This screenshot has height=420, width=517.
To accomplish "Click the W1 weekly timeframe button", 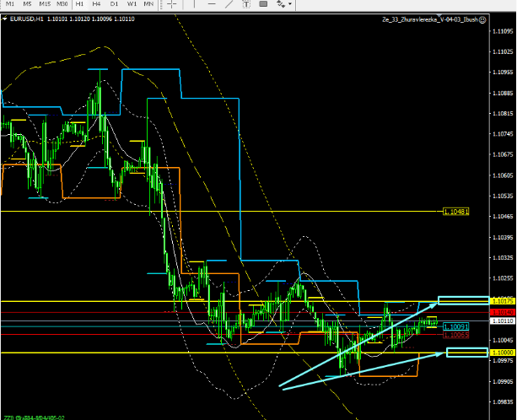I will click(x=131, y=4).
